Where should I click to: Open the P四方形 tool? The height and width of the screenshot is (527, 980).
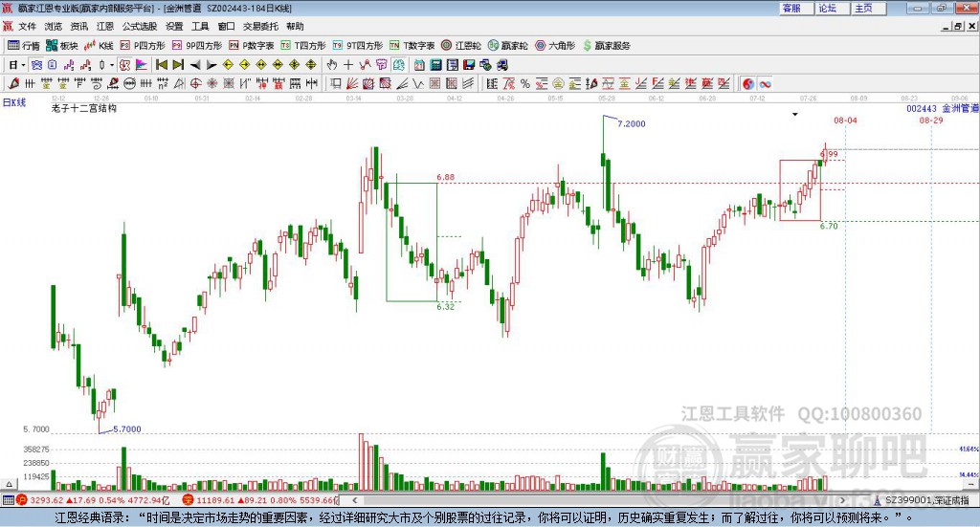tap(143, 46)
